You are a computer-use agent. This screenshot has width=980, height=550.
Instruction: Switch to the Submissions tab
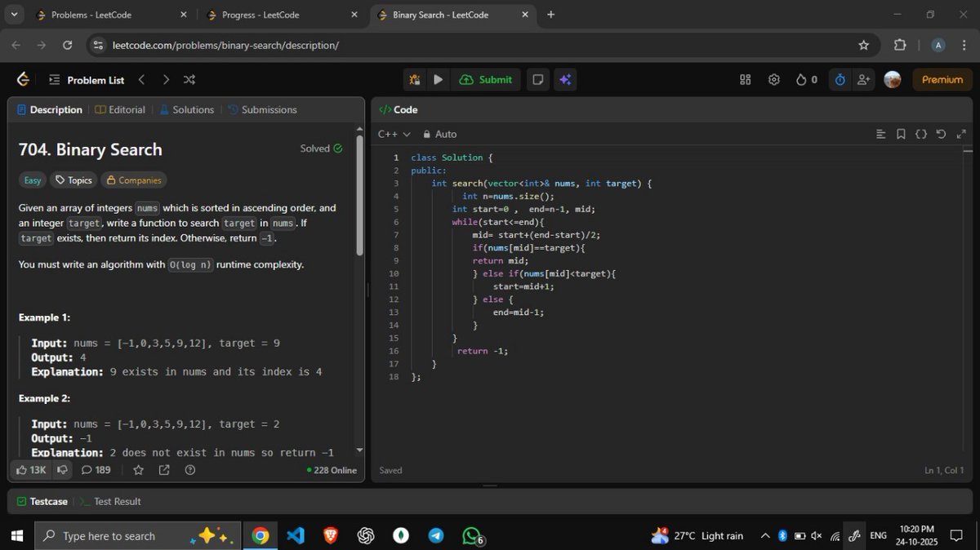263,109
